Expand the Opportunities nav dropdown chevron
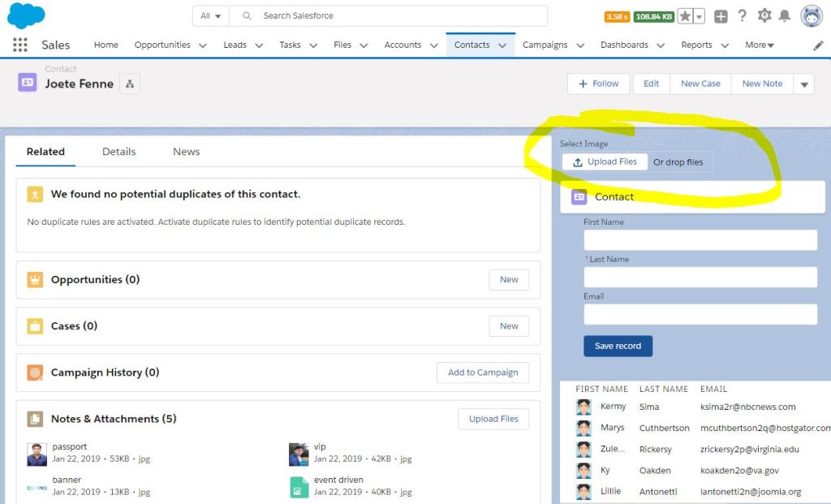831x504 pixels. pos(202,45)
